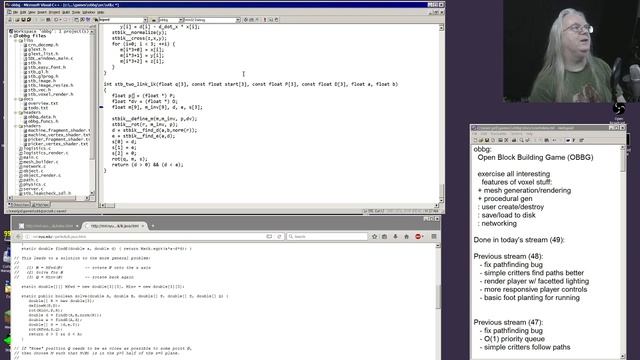Select obbg_funcs.h in the headers folder
Image resolution: width=640 pixels, height=360 pixels.
43,121
